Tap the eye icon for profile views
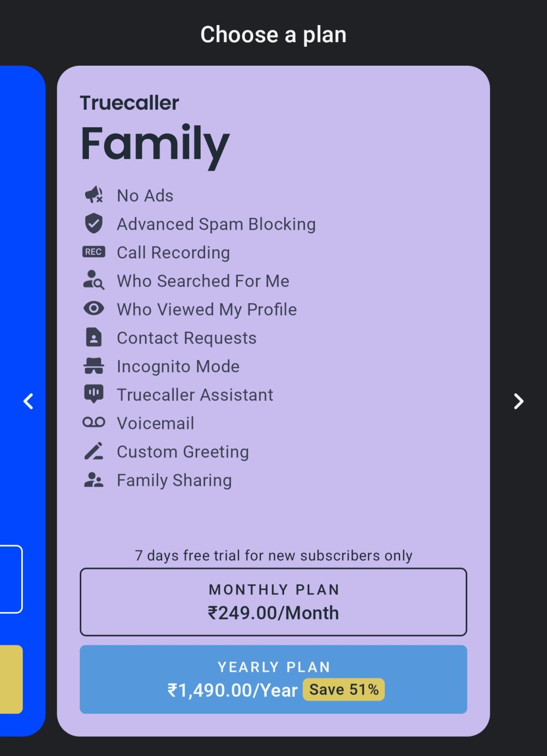This screenshot has height=756, width=547. tap(94, 309)
